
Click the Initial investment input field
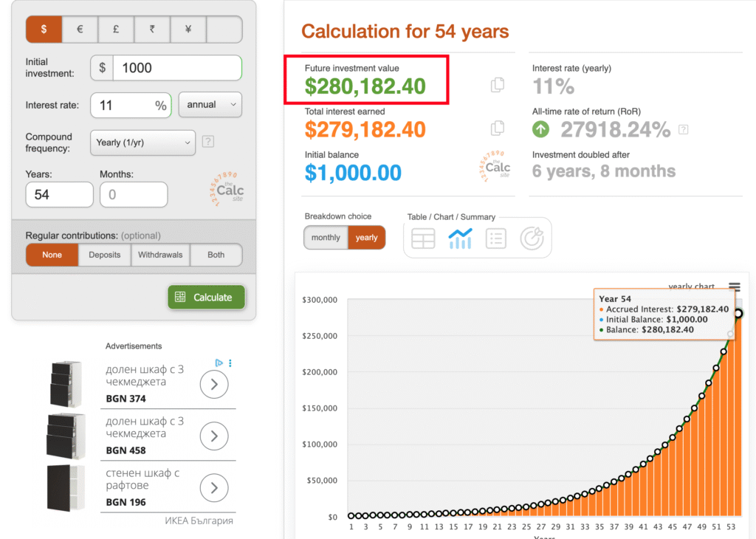[x=178, y=68]
